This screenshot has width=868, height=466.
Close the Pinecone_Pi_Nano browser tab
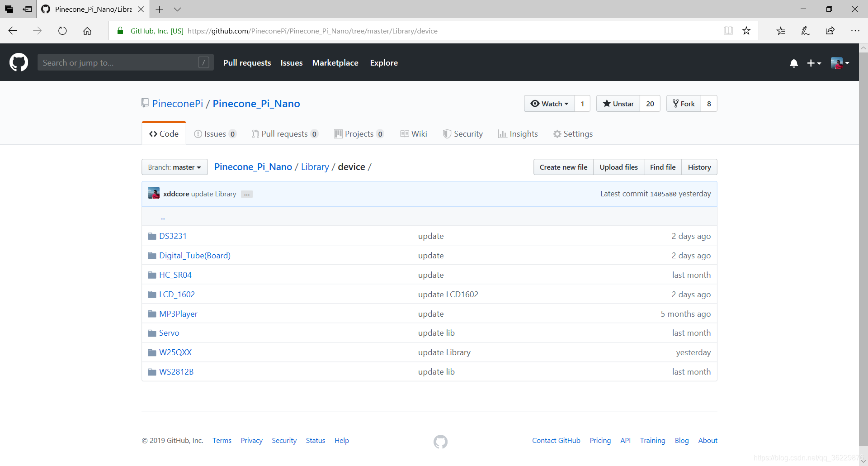[141, 9]
